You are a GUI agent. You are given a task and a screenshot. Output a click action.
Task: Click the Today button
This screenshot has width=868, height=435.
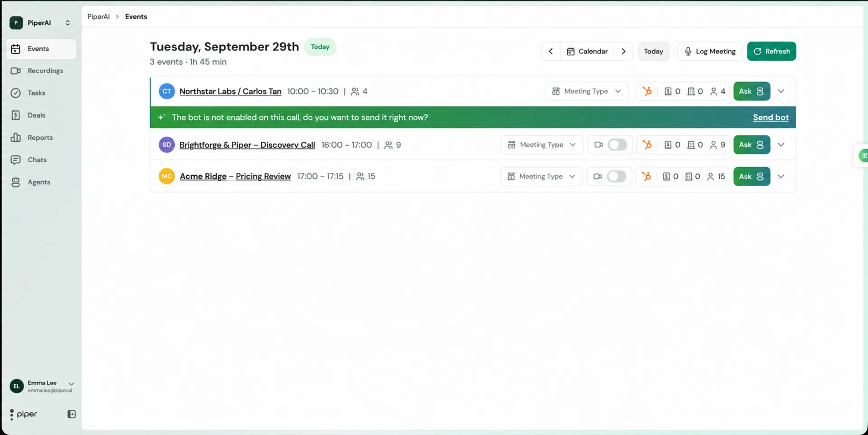pyautogui.click(x=653, y=51)
